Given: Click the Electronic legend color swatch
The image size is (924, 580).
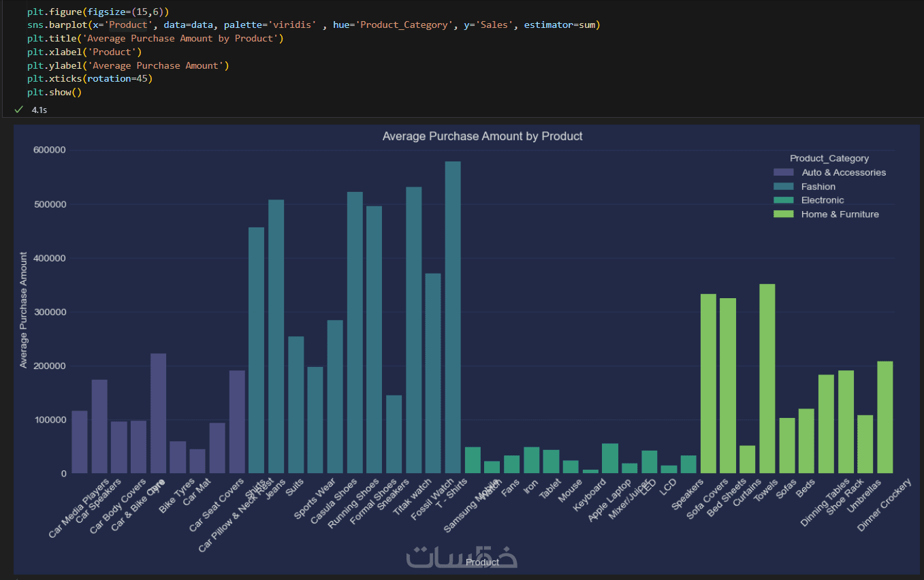Looking at the screenshot, I should point(783,200).
